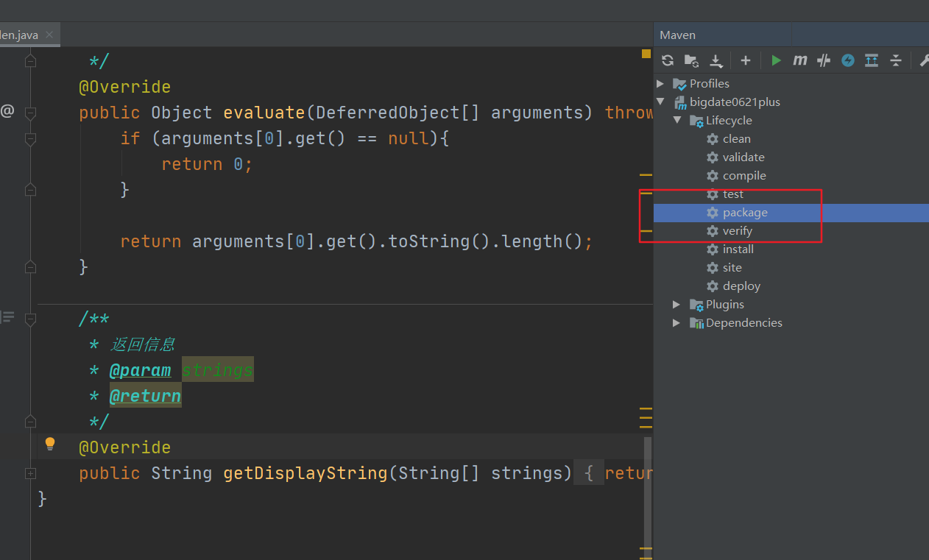
Task: Click the getDisplayString method name
Action: pos(305,473)
